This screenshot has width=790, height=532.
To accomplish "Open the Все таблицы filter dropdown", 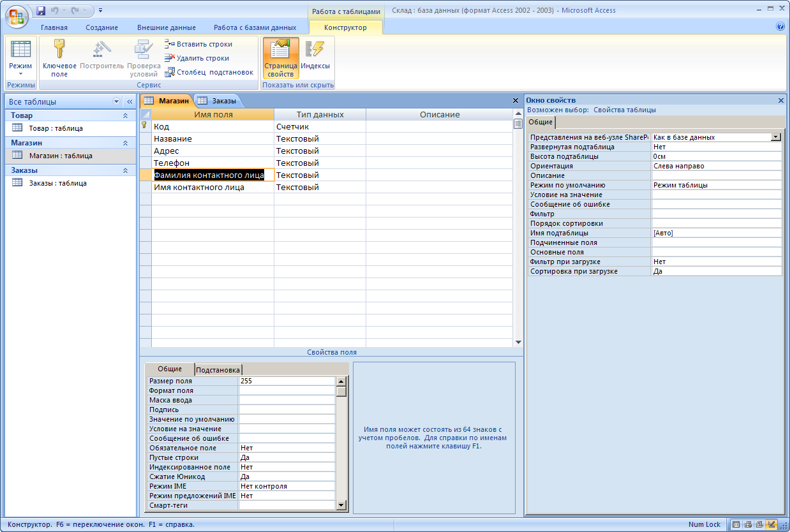I will click(116, 101).
